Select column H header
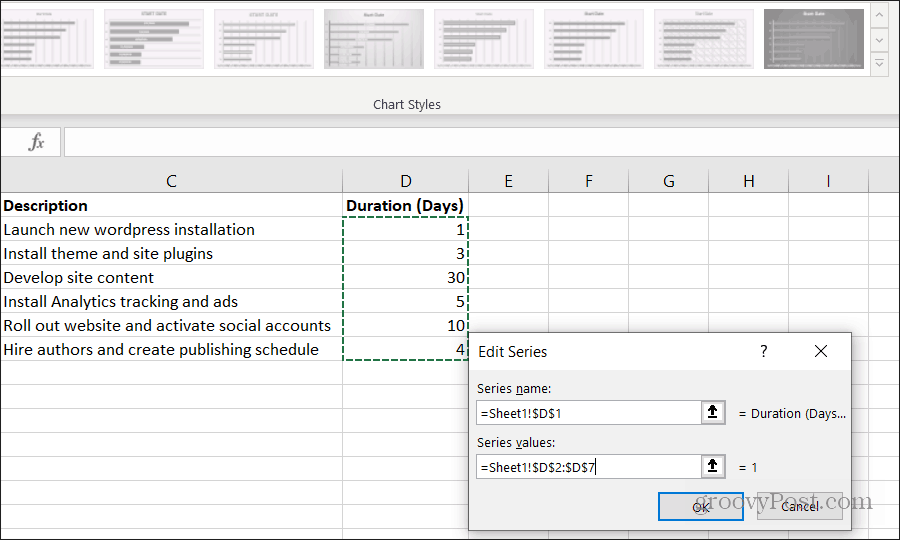The image size is (900, 540). (749, 181)
